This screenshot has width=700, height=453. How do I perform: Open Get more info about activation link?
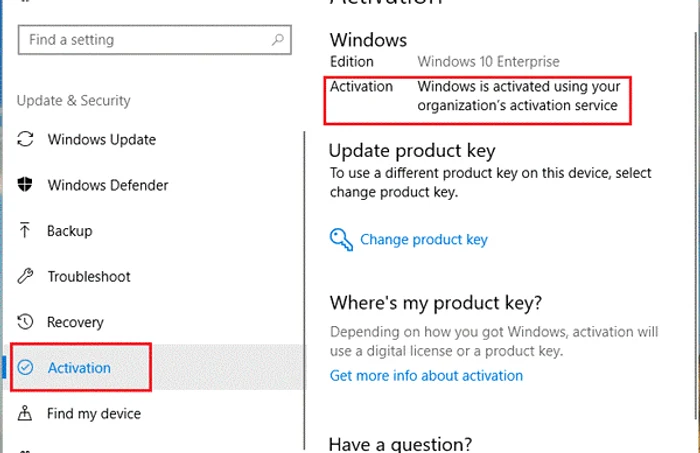coord(426,376)
